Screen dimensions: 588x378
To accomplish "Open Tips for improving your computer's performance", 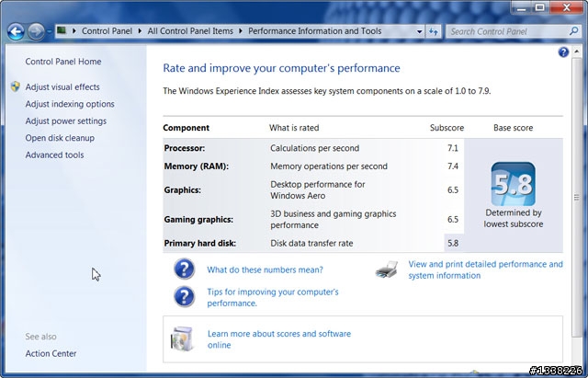I will [273, 297].
